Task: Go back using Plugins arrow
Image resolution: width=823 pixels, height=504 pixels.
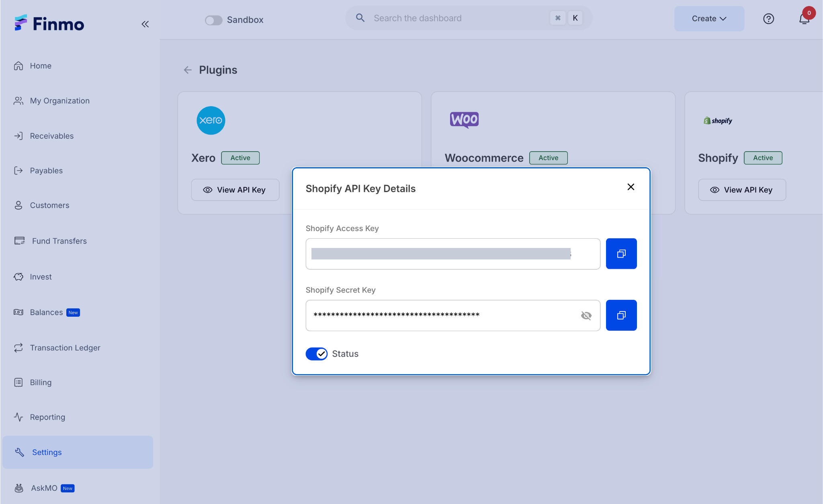Action: pos(188,70)
